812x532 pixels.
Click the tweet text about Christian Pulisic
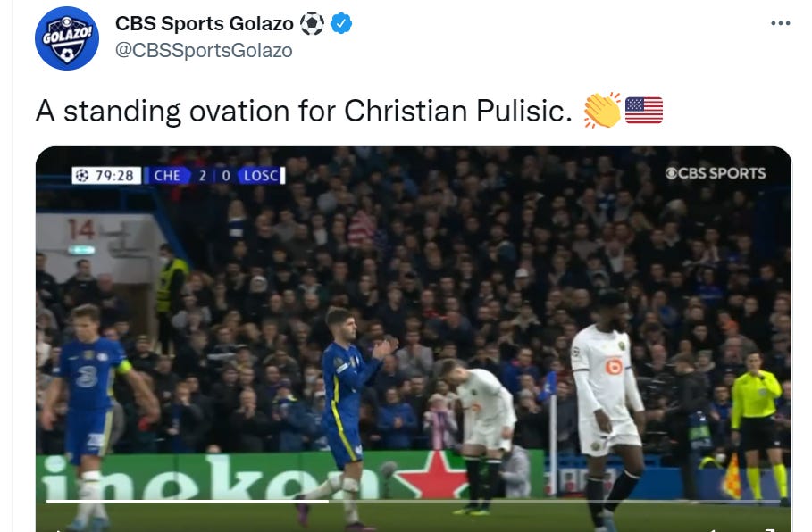pos(304,111)
